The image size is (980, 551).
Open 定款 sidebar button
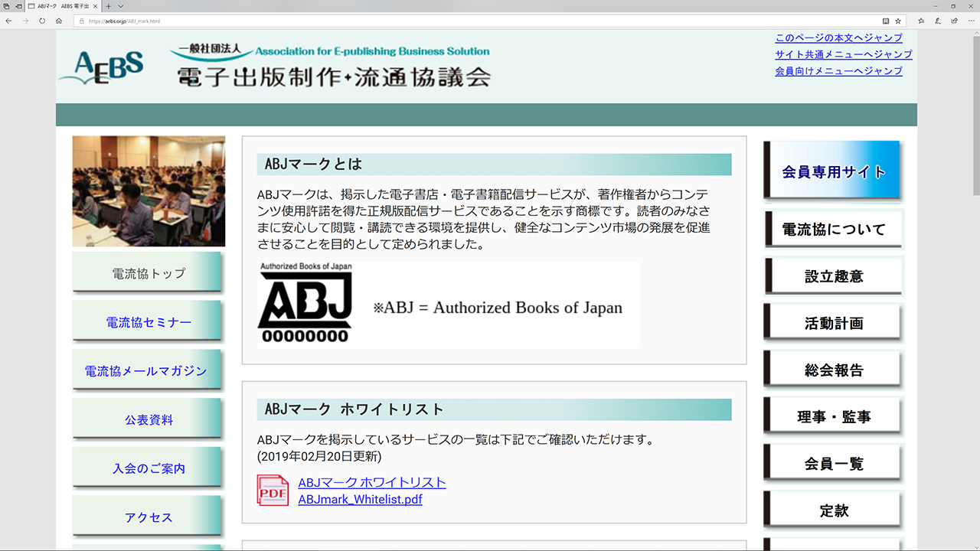833,510
